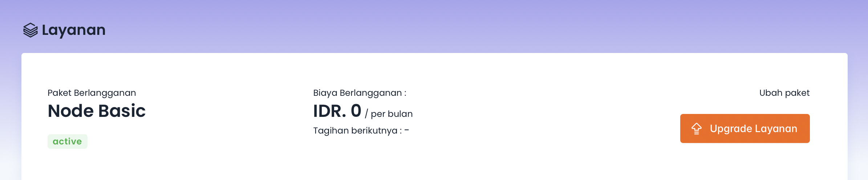Viewport: 868px width, 180px height.
Task: Click the large 0 price amount
Action: pos(356,111)
